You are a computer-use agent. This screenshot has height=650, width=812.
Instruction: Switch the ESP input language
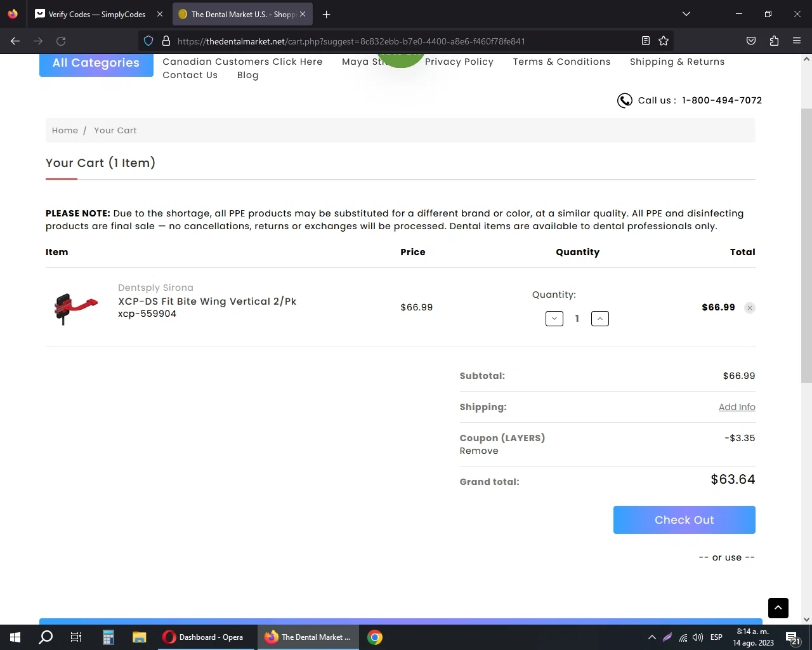716,637
